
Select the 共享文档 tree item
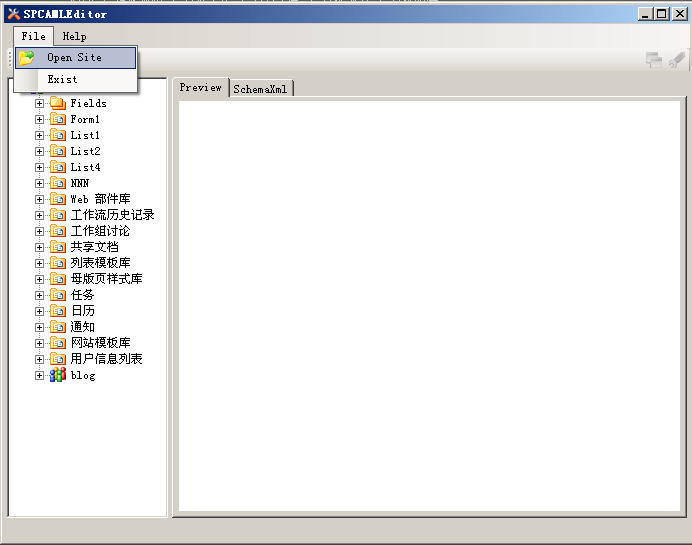[94, 247]
